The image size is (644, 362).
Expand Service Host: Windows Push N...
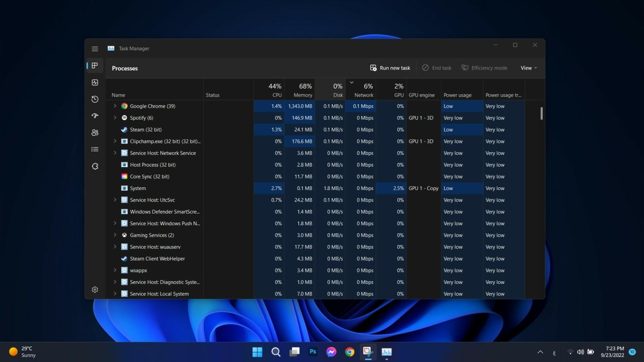[x=115, y=223]
